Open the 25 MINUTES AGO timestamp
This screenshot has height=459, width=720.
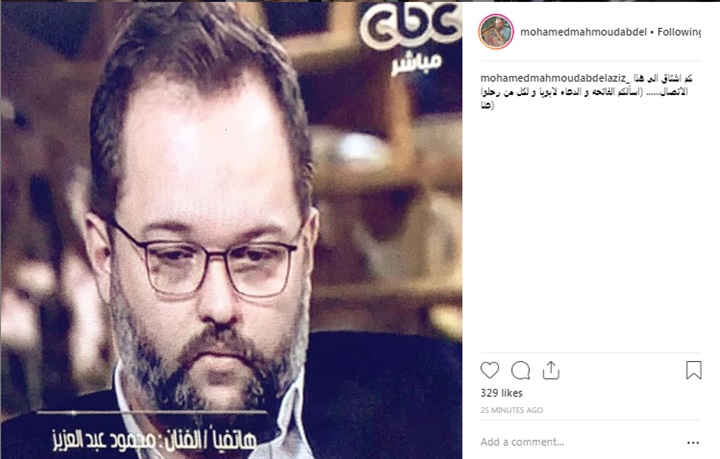[512, 410]
